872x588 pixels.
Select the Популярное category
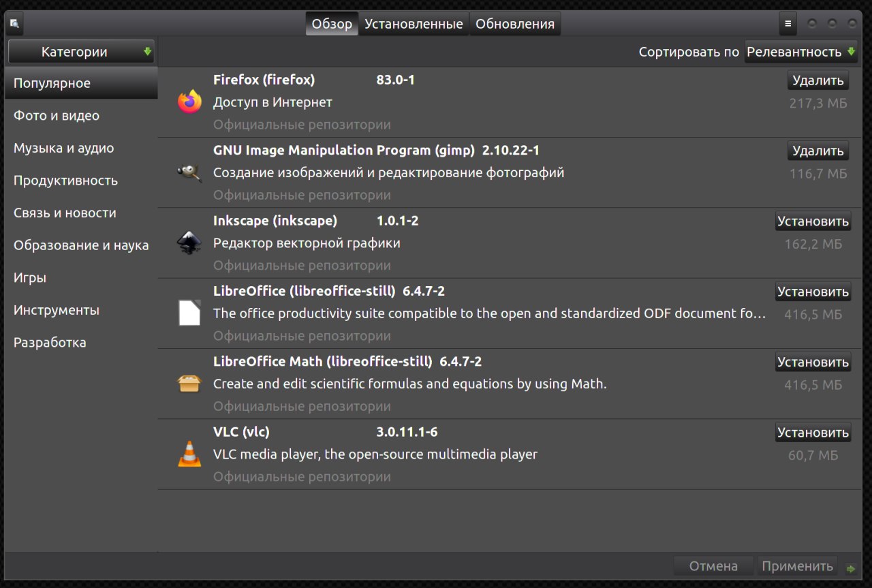[81, 83]
